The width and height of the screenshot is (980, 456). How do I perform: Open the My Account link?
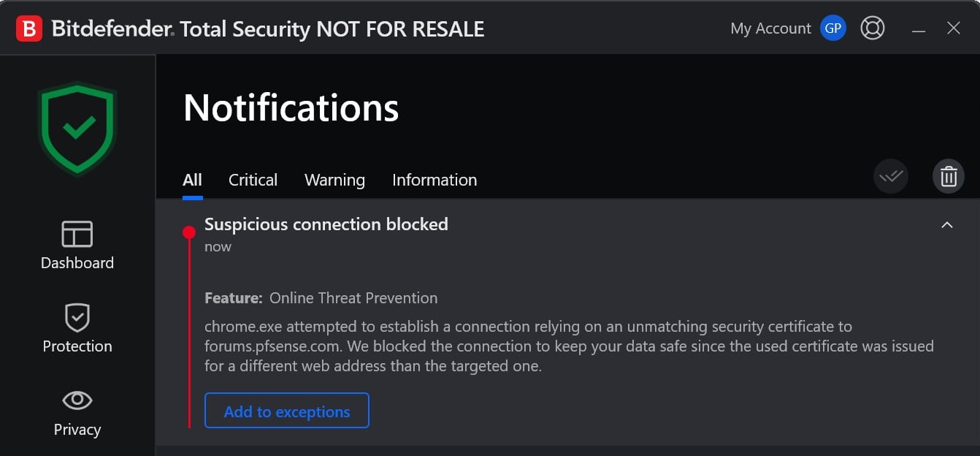770,28
